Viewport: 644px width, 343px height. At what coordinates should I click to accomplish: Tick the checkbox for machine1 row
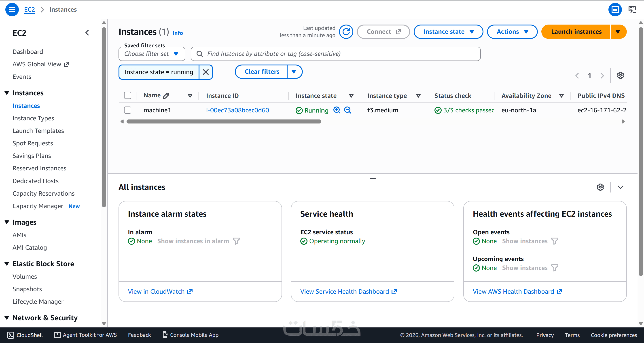[x=128, y=110]
